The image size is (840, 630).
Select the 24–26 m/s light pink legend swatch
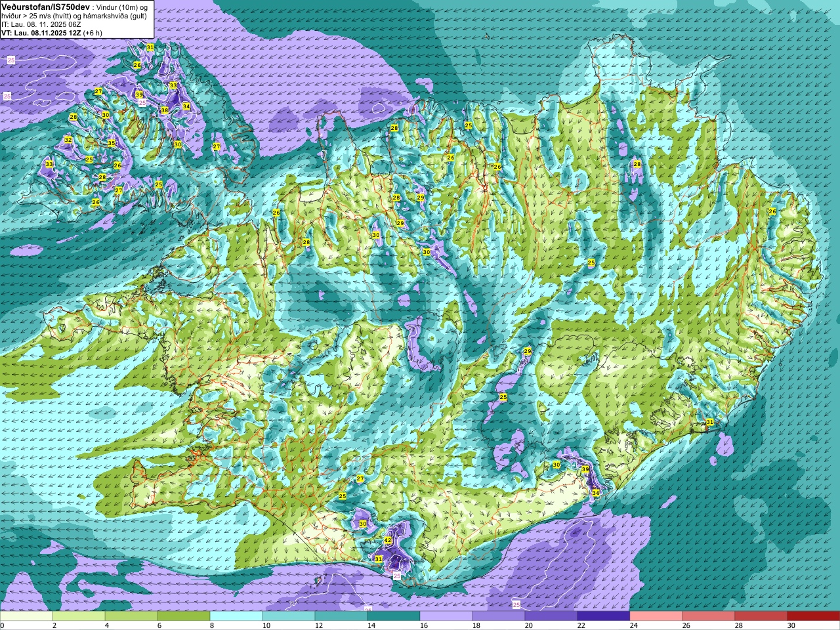[x=656, y=616]
